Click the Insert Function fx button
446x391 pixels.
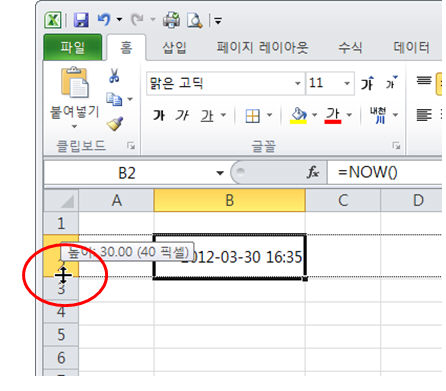click(x=312, y=172)
